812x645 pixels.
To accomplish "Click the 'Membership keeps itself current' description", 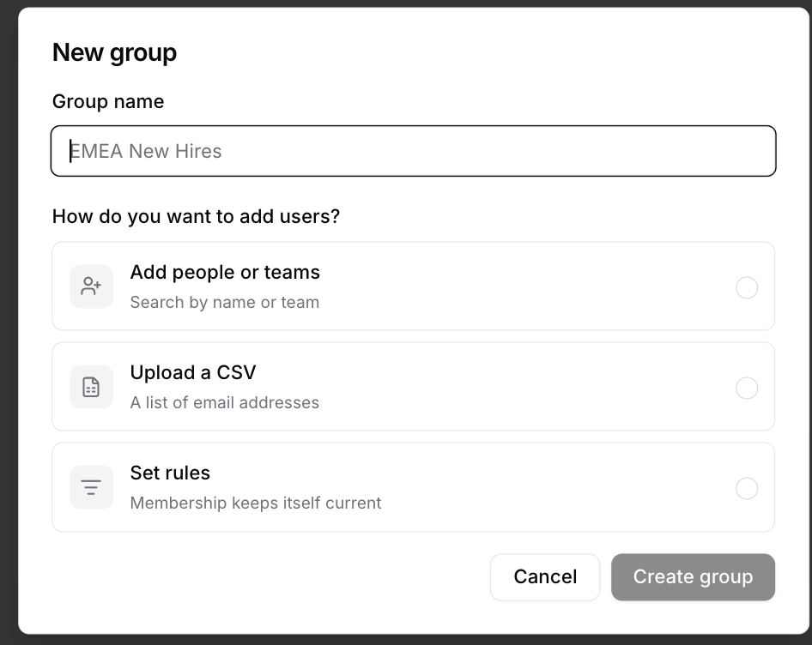I will tap(256, 503).
